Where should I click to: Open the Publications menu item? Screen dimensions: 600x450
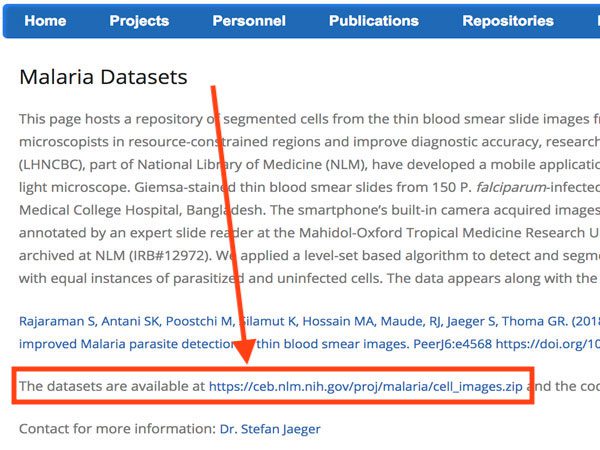point(374,21)
